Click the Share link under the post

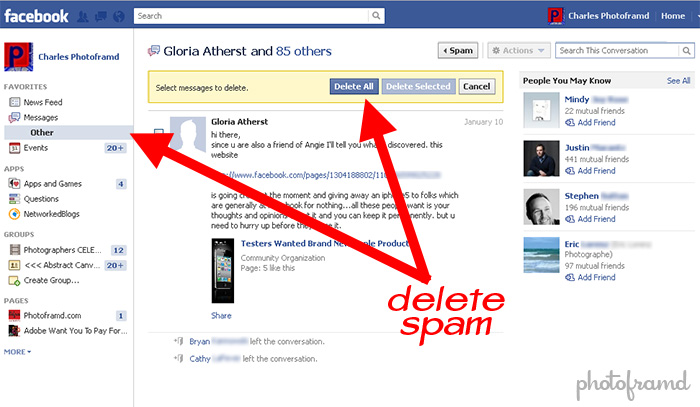(x=221, y=316)
